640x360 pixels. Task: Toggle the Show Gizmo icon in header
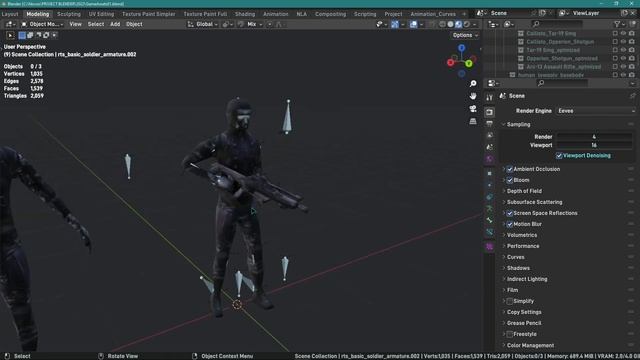click(x=395, y=24)
